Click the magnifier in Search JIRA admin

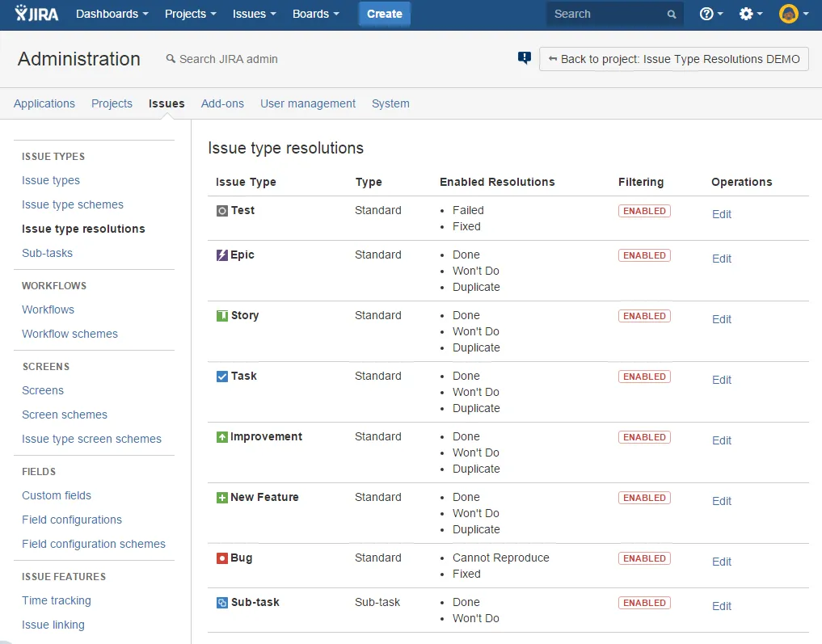pyautogui.click(x=171, y=59)
